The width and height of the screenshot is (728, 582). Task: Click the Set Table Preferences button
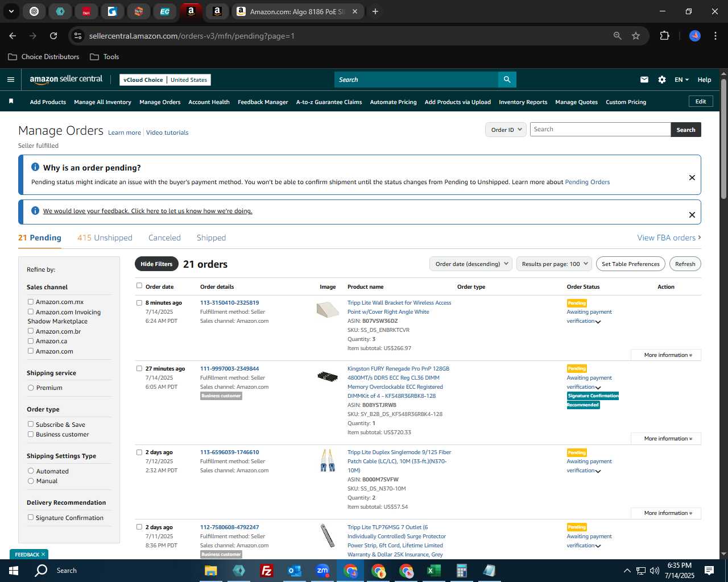tap(631, 264)
